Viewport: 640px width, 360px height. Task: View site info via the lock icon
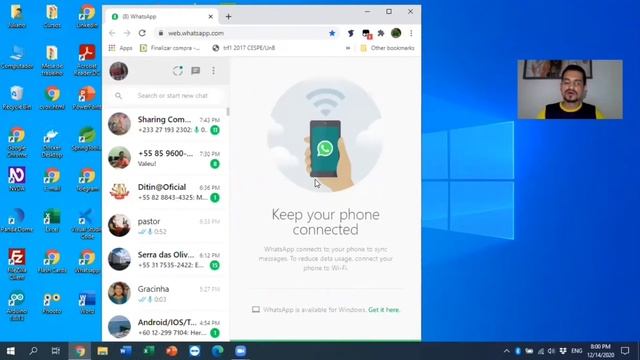point(161,33)
